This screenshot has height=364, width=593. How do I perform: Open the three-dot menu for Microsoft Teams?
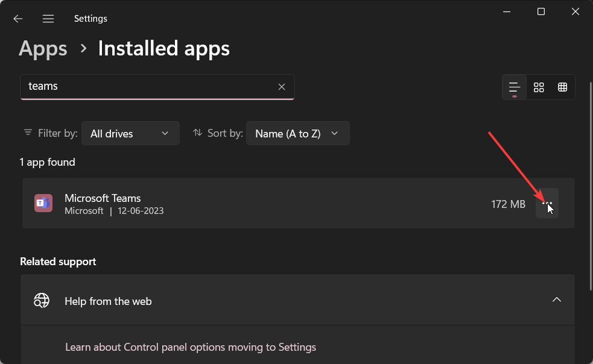click(x=547, y=203)
